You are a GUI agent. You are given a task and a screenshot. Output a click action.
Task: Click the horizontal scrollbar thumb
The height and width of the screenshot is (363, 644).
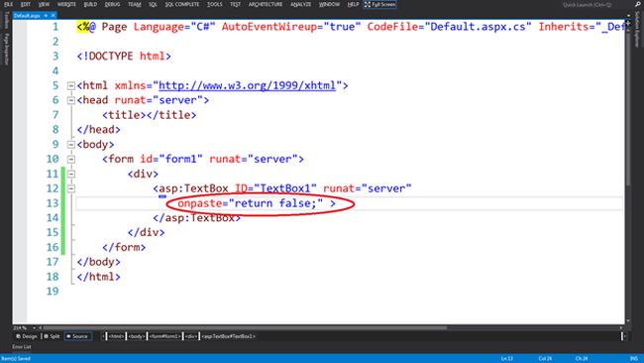(245, 328)
